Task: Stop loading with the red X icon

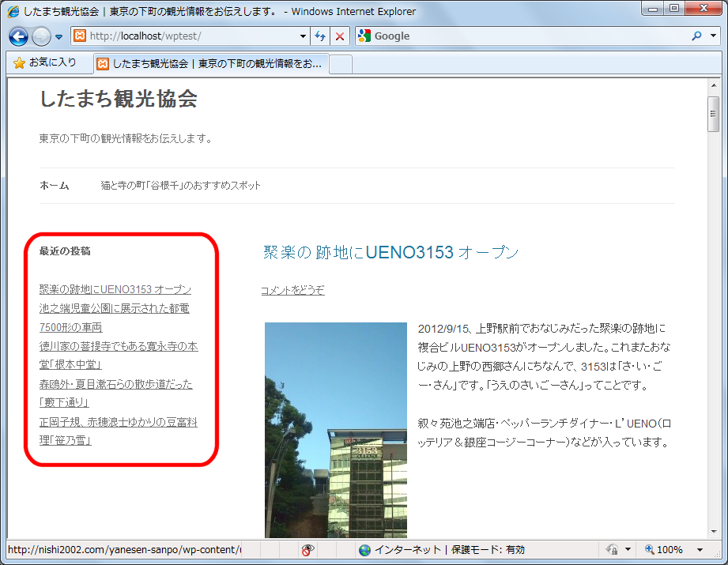Action: [x=340, y=36]
